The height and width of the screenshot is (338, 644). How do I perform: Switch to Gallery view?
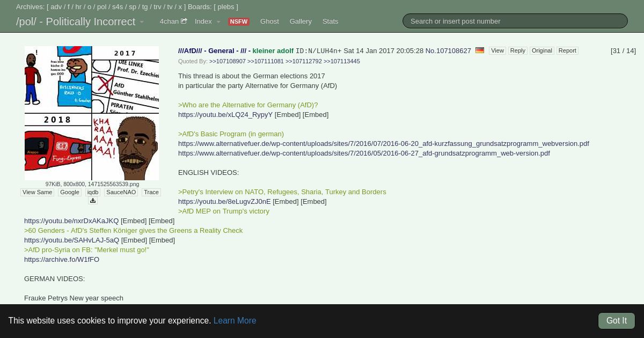coord(301,21)
